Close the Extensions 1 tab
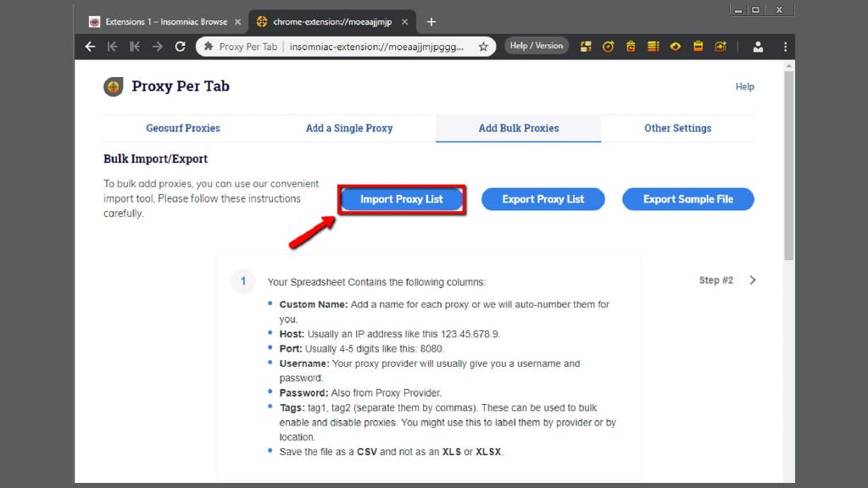Image resolution: width=868 pixels, height=488 pixels. tap(237, 22)
